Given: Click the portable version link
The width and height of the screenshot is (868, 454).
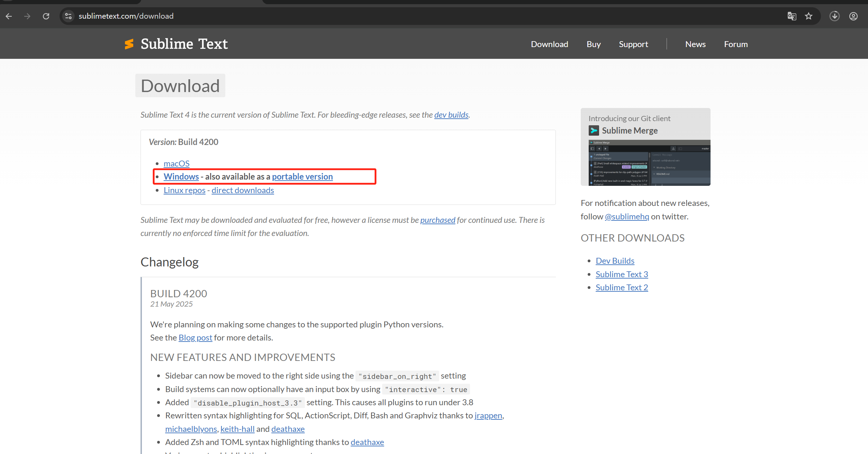Looking at the screenshot, I should tap(302, 176).
